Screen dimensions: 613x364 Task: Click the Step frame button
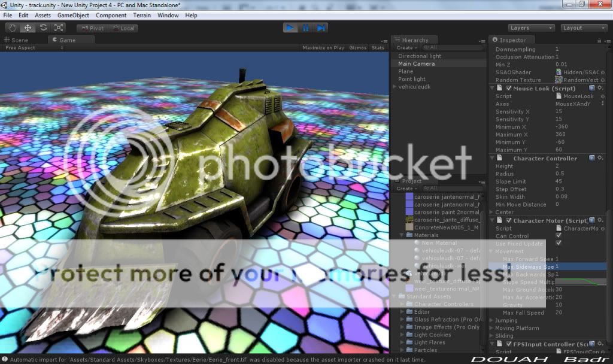coord(321,28)
